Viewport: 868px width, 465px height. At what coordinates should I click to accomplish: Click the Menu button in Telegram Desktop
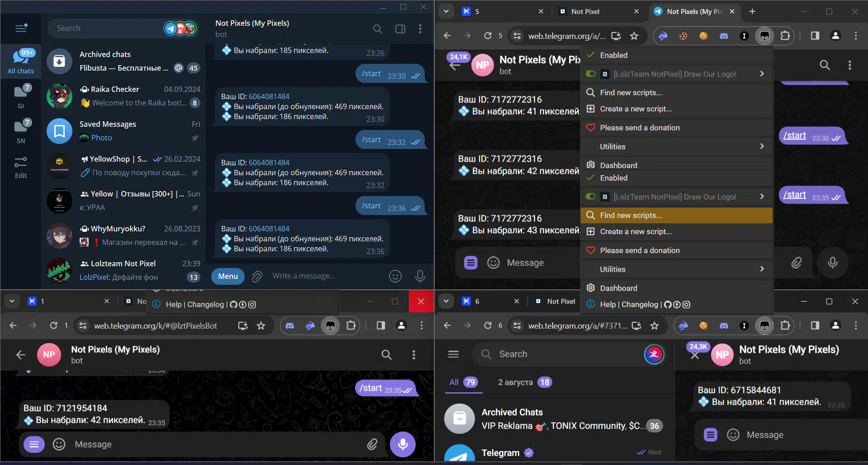point(228,276)
